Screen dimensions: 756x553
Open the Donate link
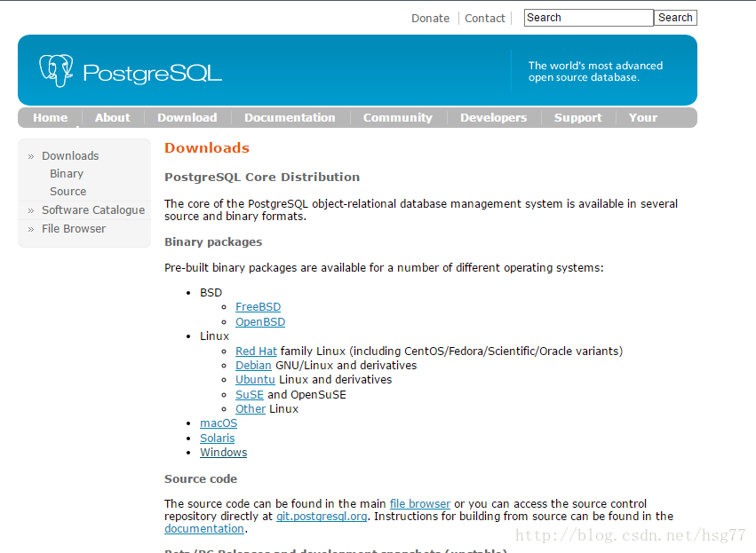430,19
